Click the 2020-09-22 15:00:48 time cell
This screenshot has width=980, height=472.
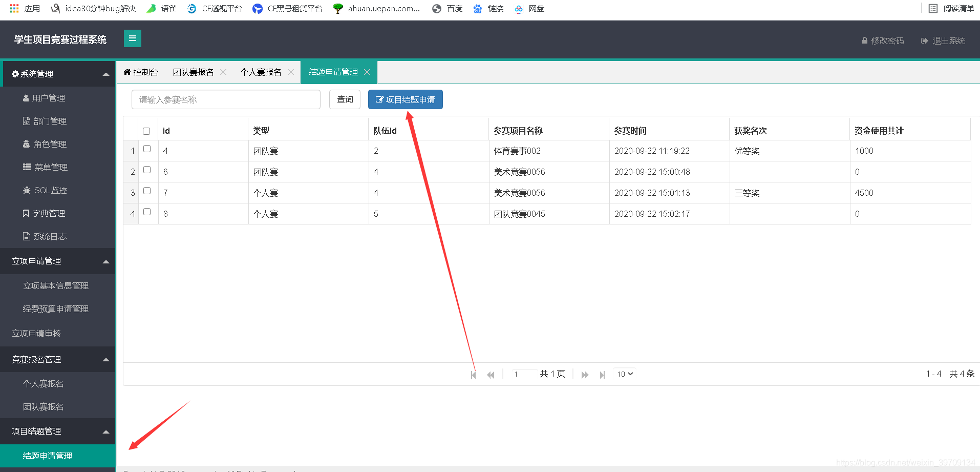coord(669,172)
